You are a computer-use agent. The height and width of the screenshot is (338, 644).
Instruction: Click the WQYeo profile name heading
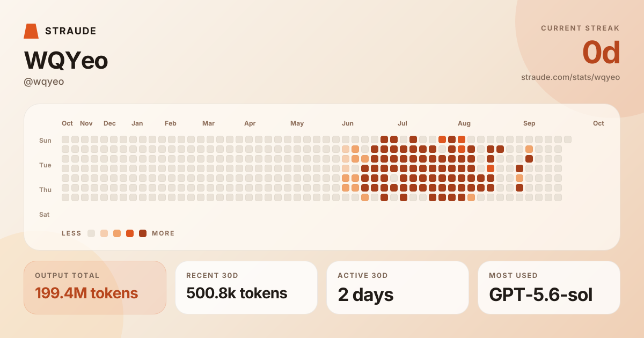(x=66, y=61)
